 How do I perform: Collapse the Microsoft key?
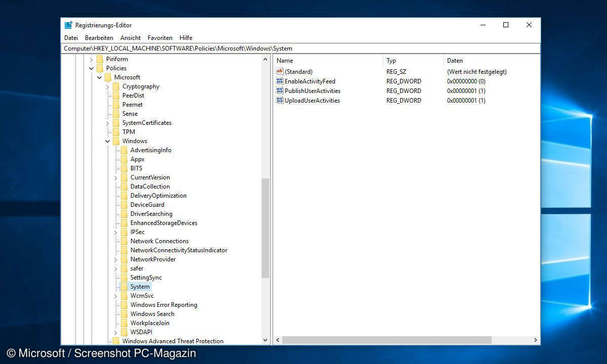100,77
